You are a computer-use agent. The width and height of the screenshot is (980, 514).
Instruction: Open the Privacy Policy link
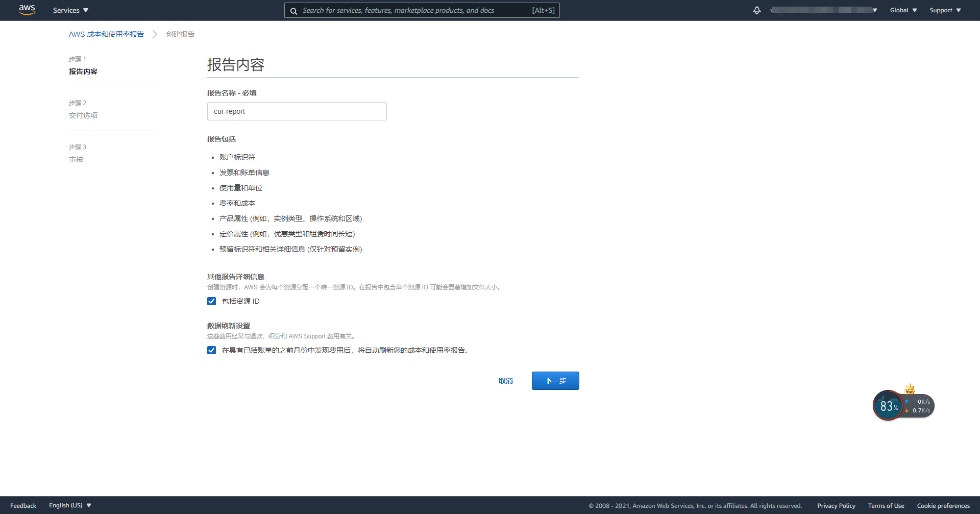click(836, 506)
